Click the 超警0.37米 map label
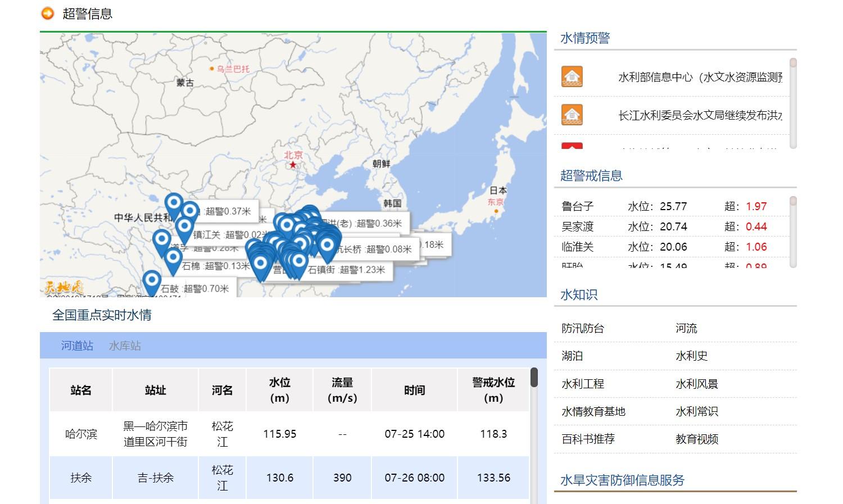The image size is (843, 504). click(228, 211)
